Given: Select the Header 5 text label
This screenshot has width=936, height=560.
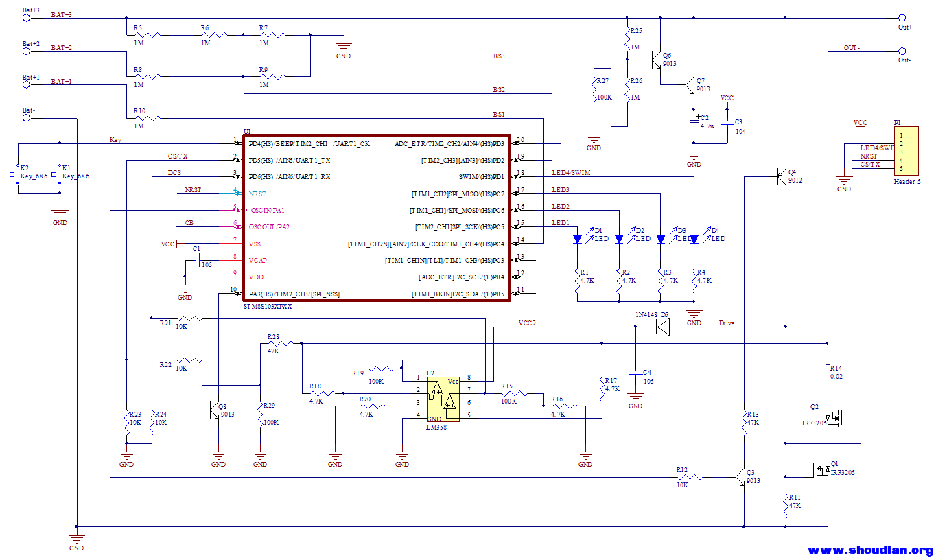Looking at the screenshot, I should tap(907, 182).
